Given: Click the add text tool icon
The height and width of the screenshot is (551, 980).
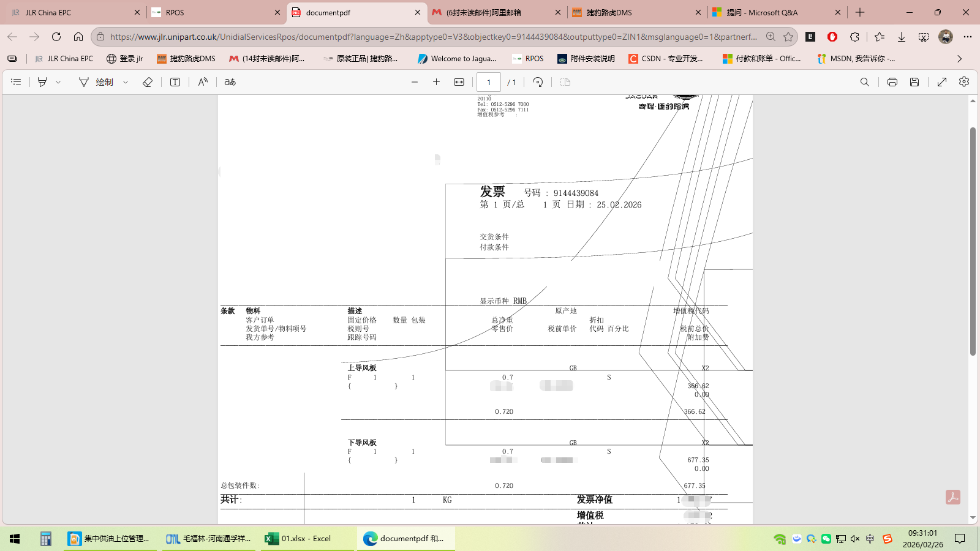Looking at the screenshot, I should [x=175, y=82].
